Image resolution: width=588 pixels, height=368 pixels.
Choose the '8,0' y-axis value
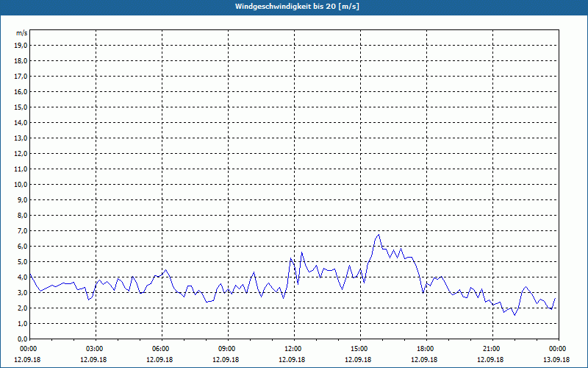23,215
